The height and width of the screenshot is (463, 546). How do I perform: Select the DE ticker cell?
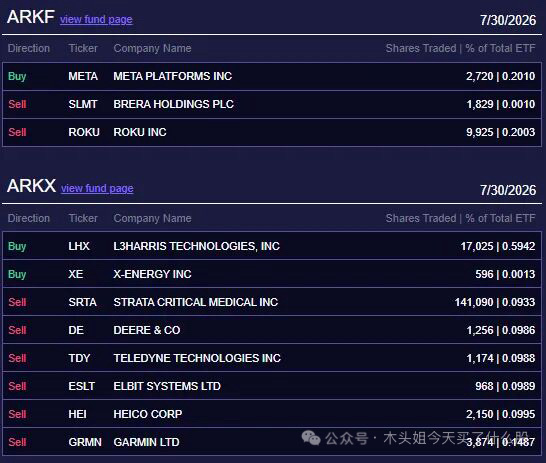click(76, 330)
